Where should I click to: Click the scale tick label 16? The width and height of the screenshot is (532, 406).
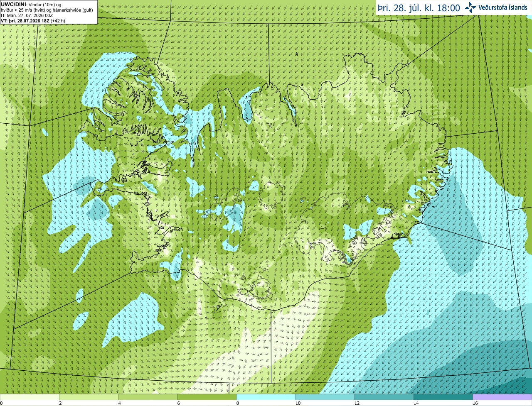[x=475, y=403]
